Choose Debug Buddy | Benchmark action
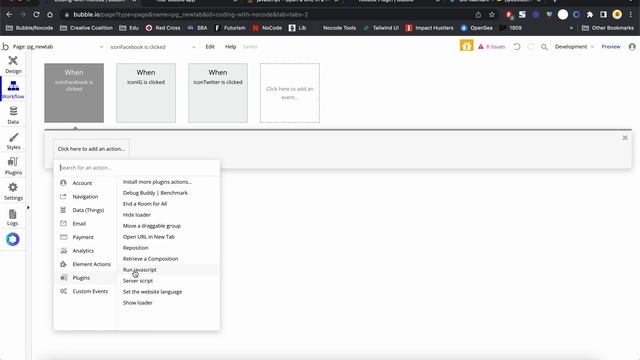This screenshot has width=640, height=360. [x=155, y=193]
